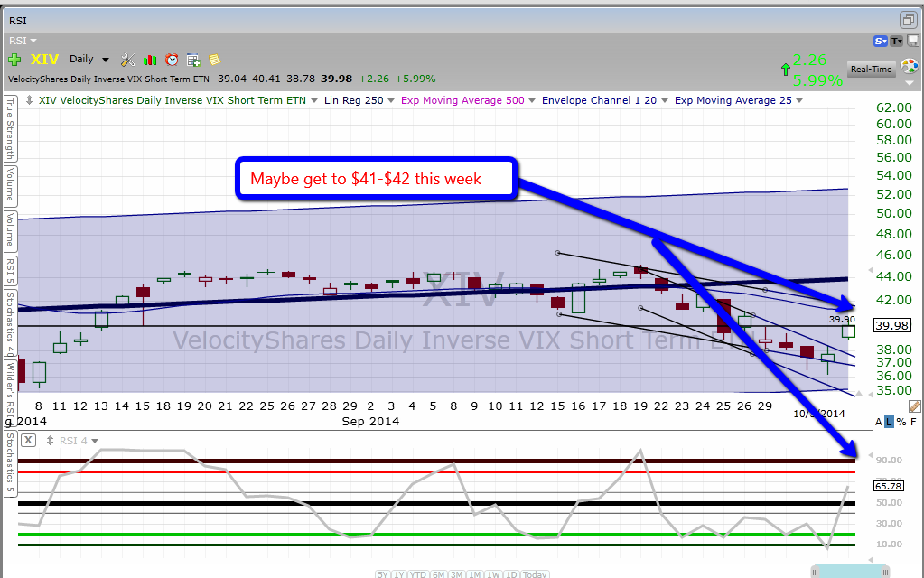Open the T dropdown button
Screen dimensions: 924x578
896,41
